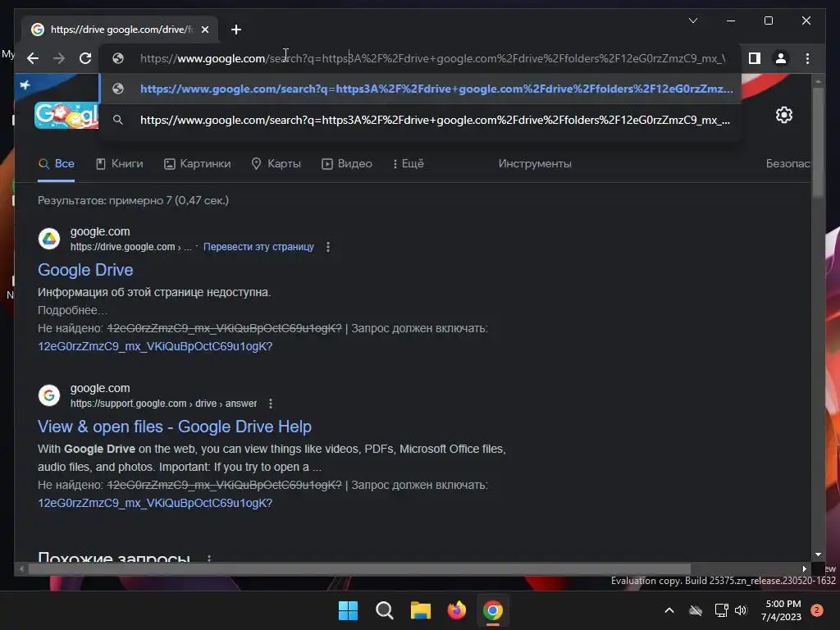Show hidden system tray icons
This screenshot has width=840, height=630.
pyautogui.click(x=669, y=610)
